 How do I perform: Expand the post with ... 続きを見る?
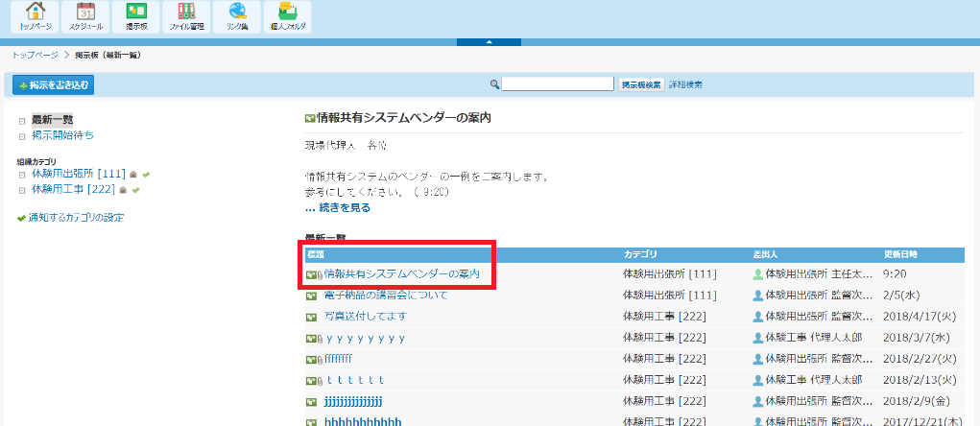tap(338, 208)
